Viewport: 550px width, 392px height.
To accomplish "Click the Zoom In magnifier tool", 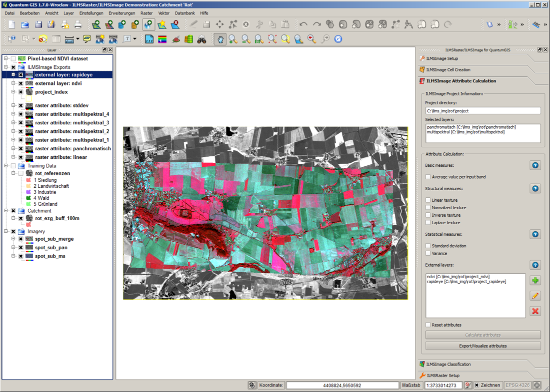I will point(233,39).
